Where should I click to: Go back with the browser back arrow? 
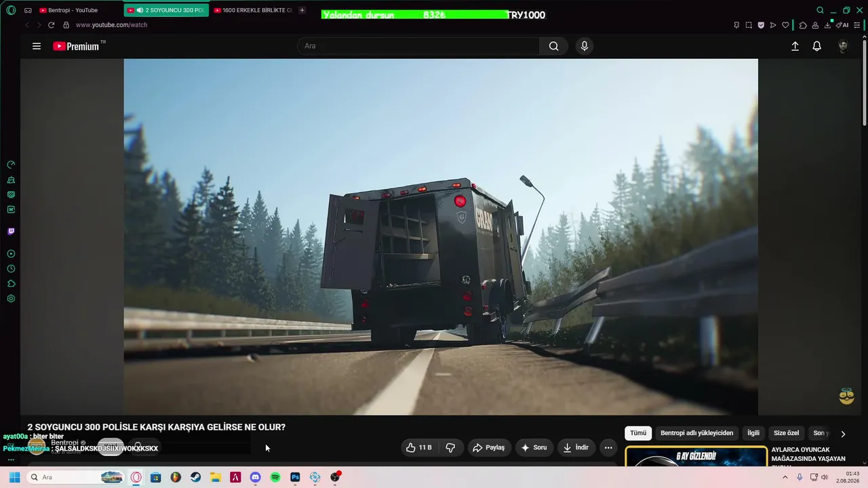click(x=27, y=25)
